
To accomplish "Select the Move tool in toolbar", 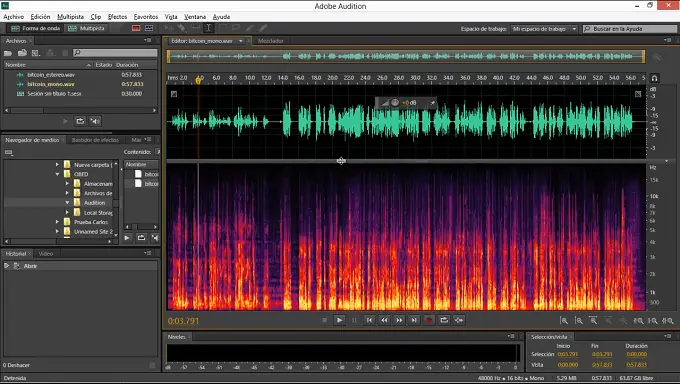I will (169, 28).
